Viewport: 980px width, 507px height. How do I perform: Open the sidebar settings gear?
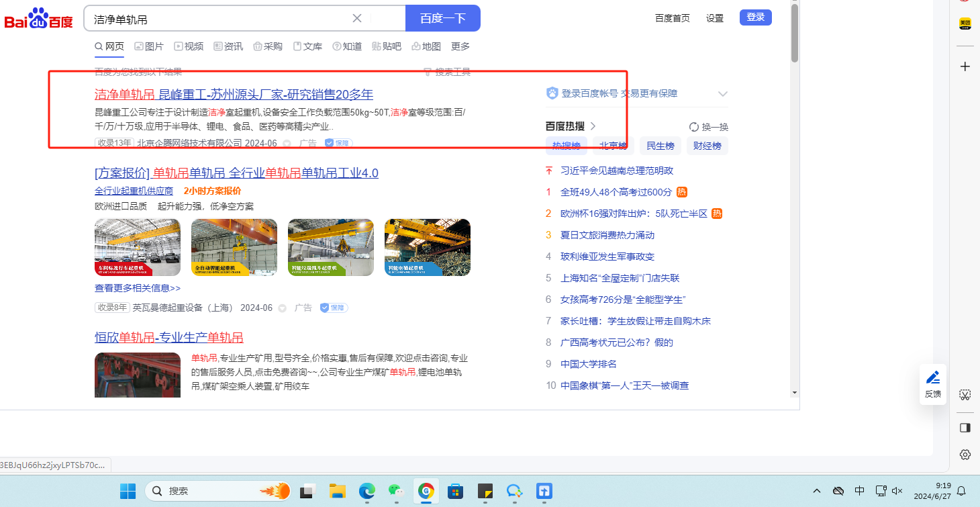click(965, 455)
